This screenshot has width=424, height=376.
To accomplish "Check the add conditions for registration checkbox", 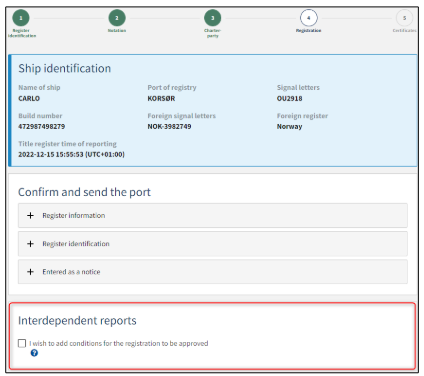I will [x=22, y=343].
